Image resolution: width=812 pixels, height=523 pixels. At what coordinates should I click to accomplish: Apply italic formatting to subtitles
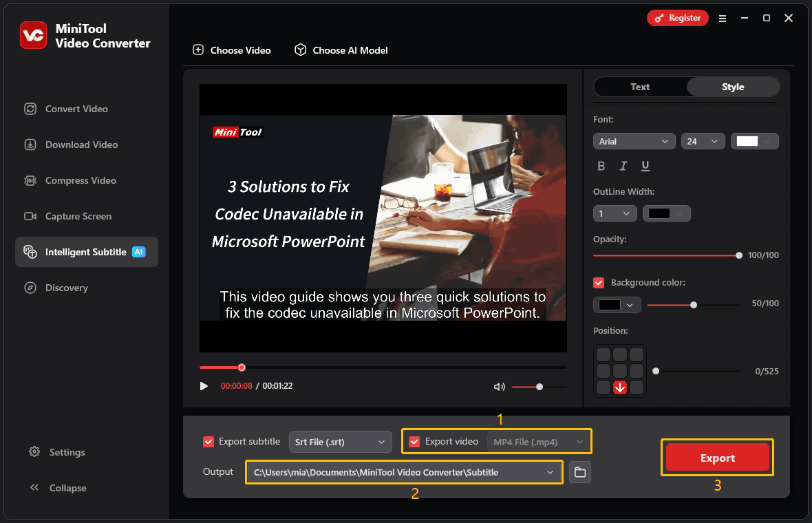[623, 166]
